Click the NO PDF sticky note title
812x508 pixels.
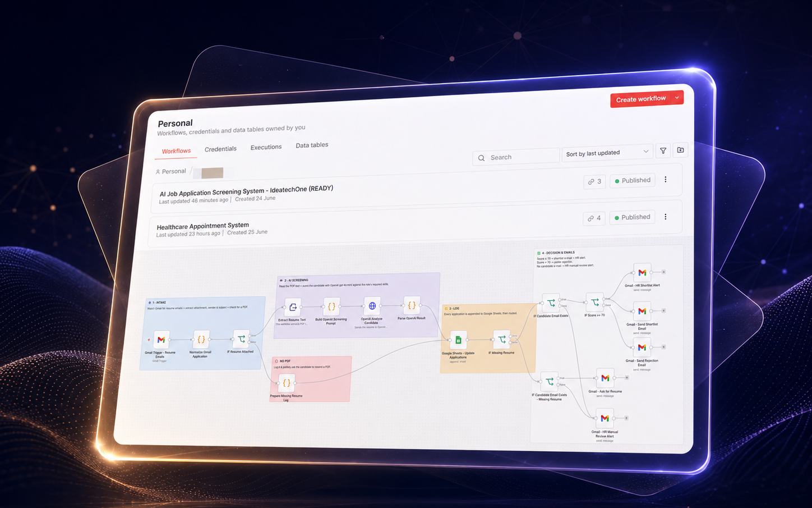coord(285,361)
